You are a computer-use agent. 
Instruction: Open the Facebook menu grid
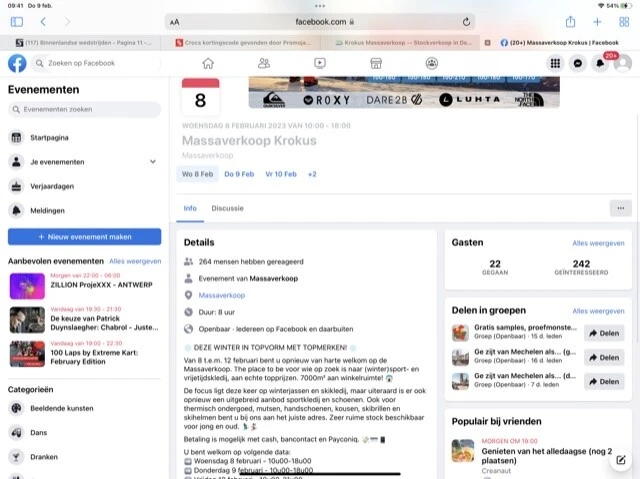click(x=555, y=63)
